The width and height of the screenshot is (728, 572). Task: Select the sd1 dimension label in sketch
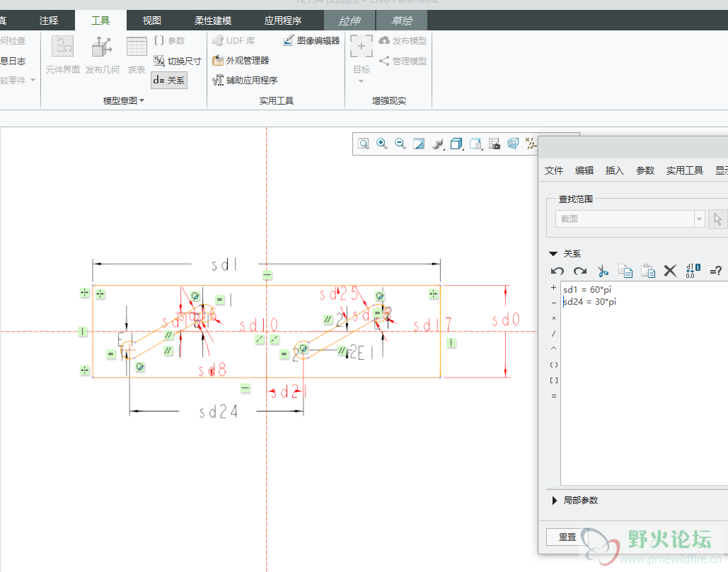224,265
